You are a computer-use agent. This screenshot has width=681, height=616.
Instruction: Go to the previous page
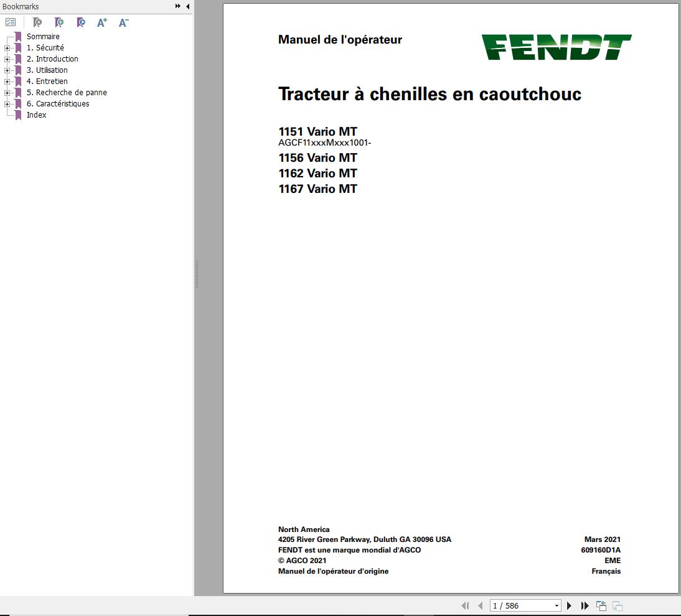(481, 605)
